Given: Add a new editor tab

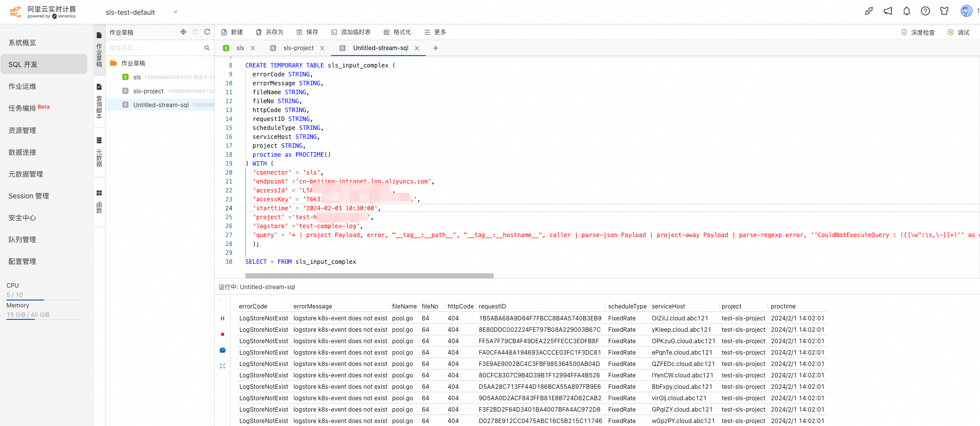Looking at the screenshot, I should coord(436,48).
